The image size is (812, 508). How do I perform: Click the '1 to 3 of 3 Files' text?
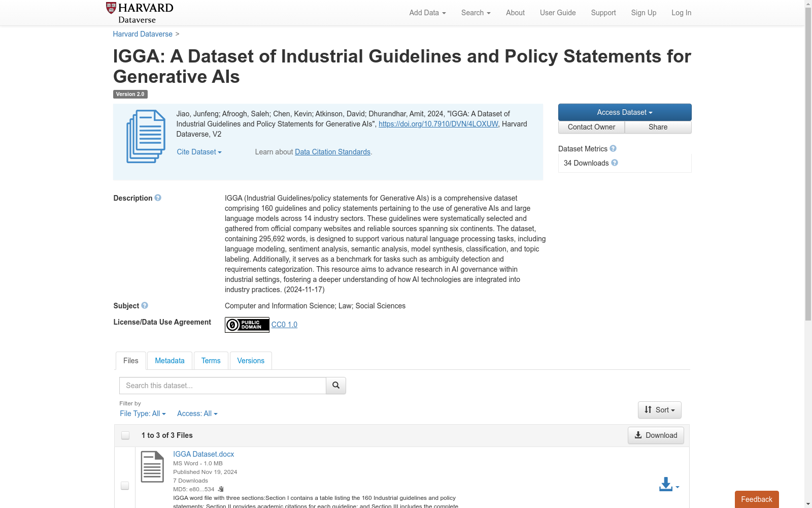tap(167, 435)
